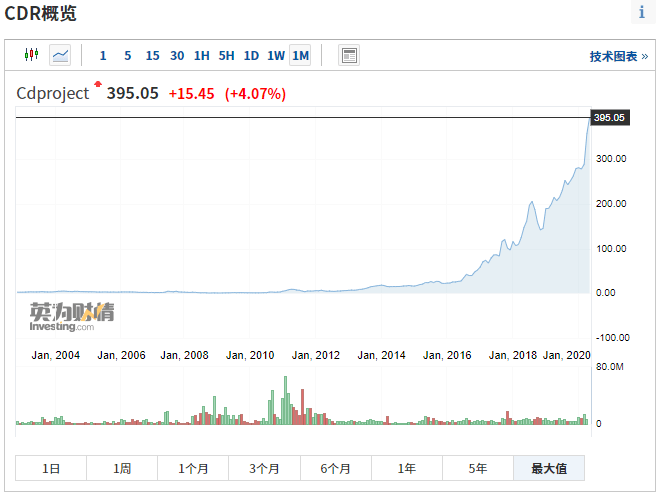Choose the 30 minute interval
Screen dimensions: 658x494
point(177,56)
